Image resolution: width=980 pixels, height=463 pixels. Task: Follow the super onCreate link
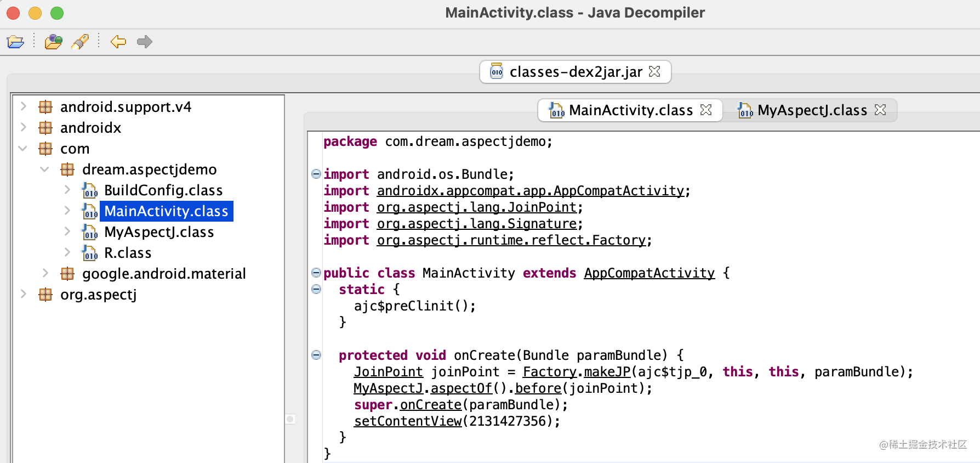430,405
